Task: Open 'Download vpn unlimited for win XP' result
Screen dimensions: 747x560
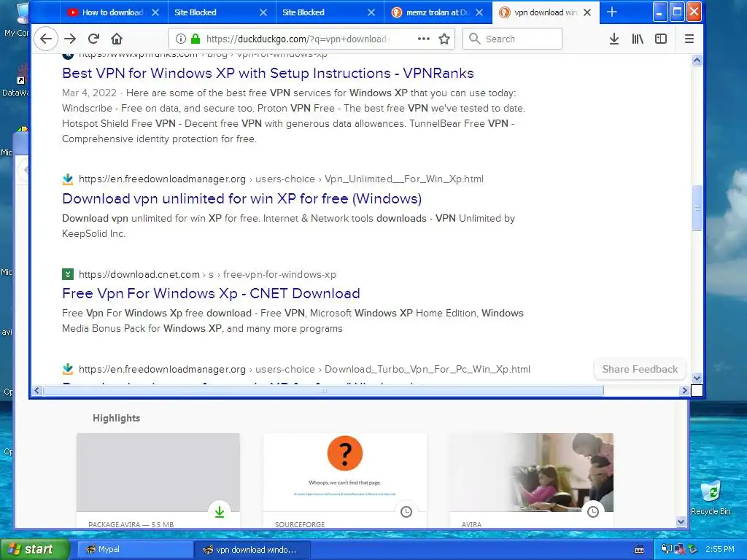Action: click(x=241, y=198)
